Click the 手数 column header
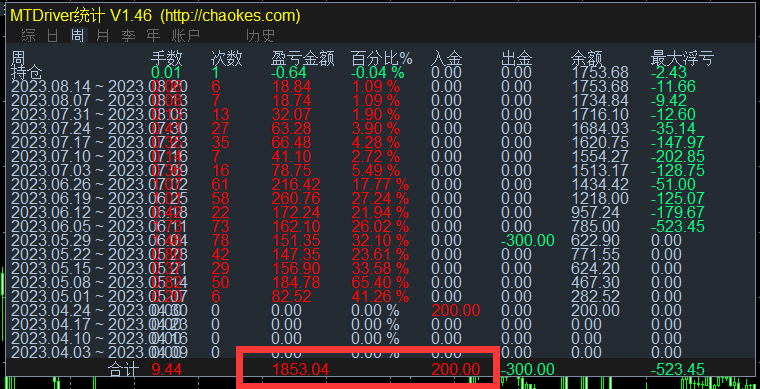The height and width of the screenshot is (389, 760). point(167,59)
